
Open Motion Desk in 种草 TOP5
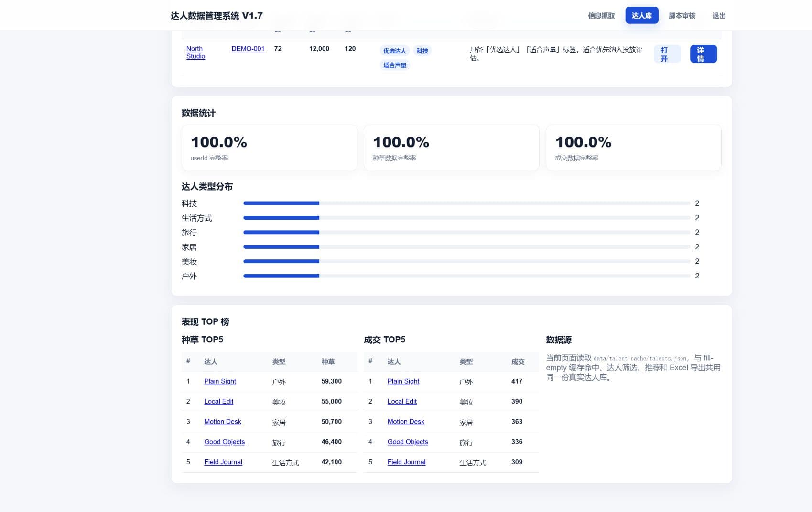(222, 422)
